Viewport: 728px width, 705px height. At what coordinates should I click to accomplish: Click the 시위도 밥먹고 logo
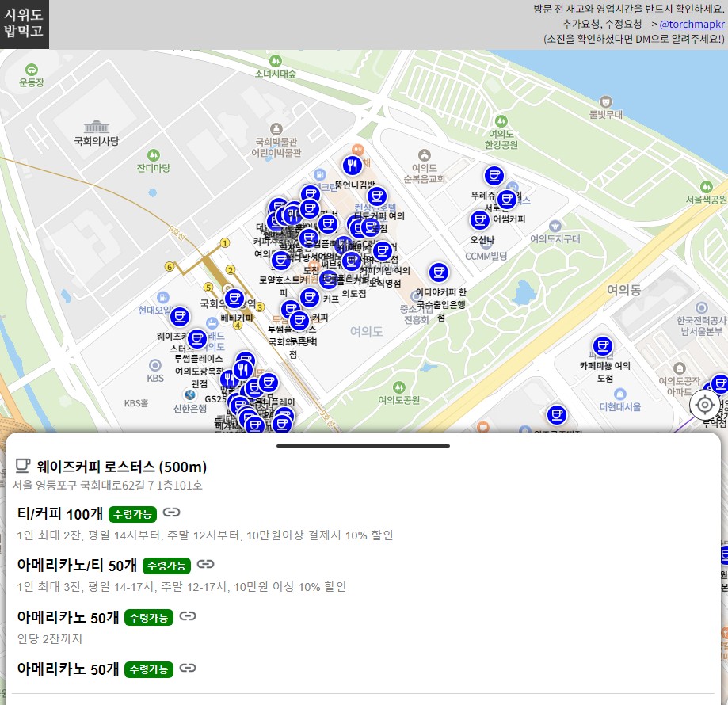point(24,24)
